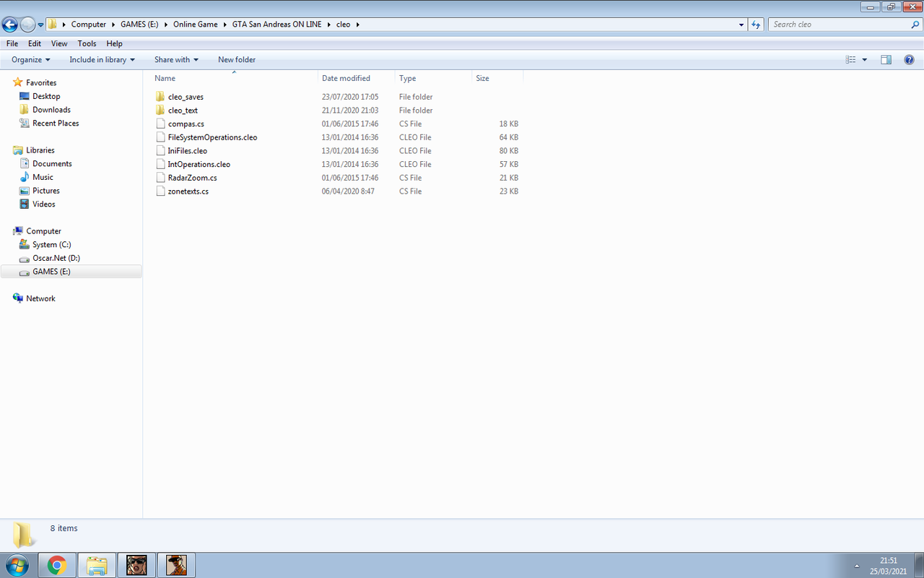
Task: Click GAMES (E:) in the address breadcrumb
Action: click(139, 25)
